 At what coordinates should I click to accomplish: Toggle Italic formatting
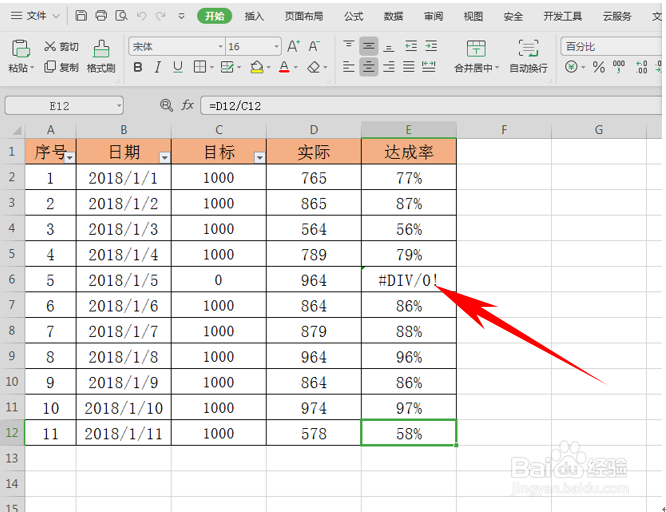point(158,67)
